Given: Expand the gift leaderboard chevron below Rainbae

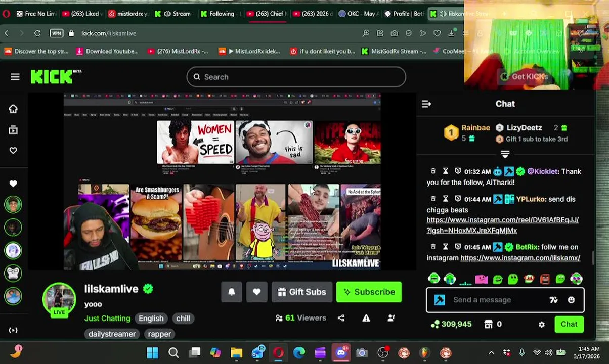Looking at the screenshot, I should (505, 154).
